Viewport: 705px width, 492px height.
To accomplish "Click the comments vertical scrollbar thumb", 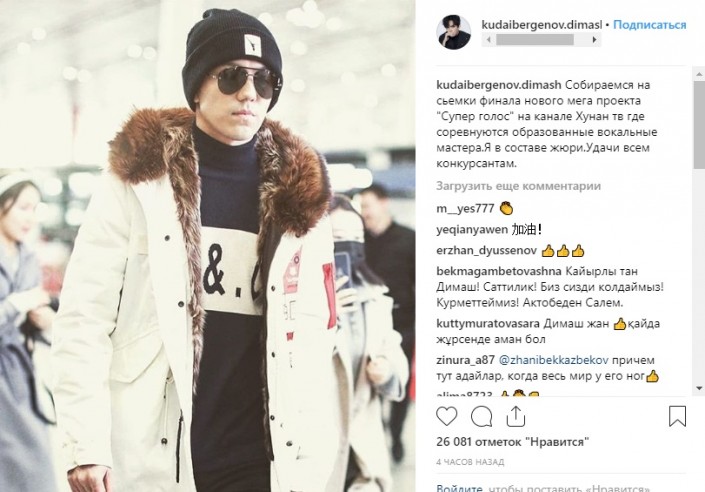I will [x=699, y=124].
